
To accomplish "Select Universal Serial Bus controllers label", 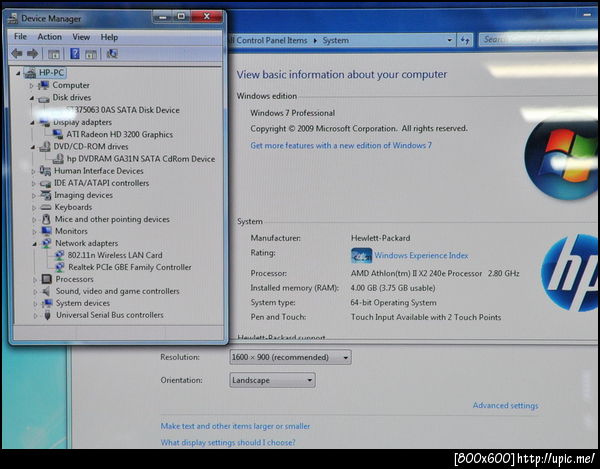I will [110, 315].
